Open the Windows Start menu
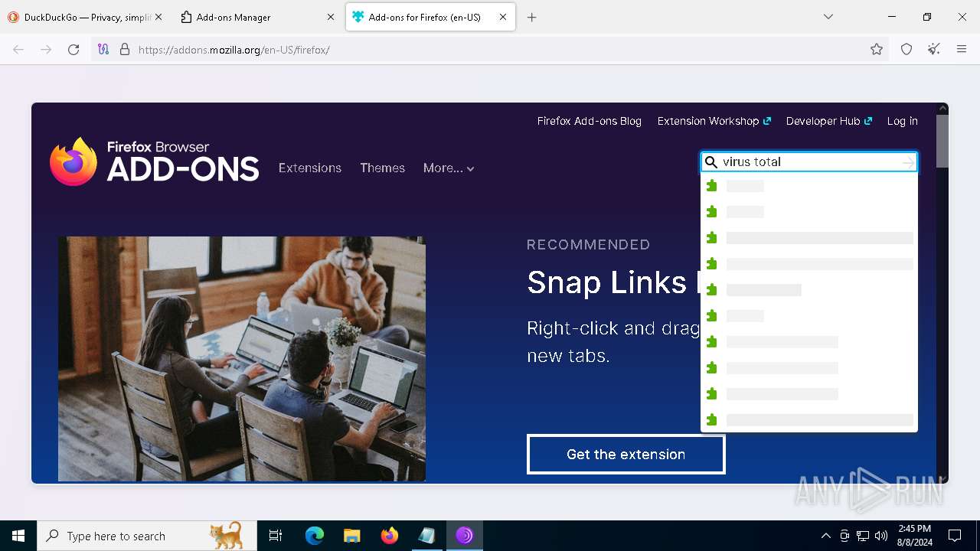The height and width of the screenshot is (551, 980). coord(18,536)
